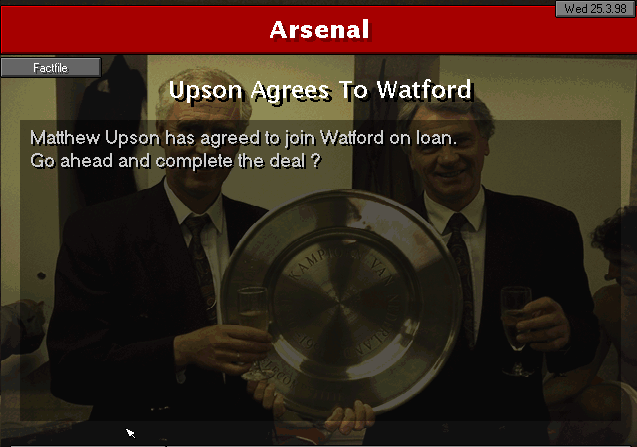Screen dimensions: 637x447
Task: Click the partially visible bottom-right button
Action: [x=400, y=445]
